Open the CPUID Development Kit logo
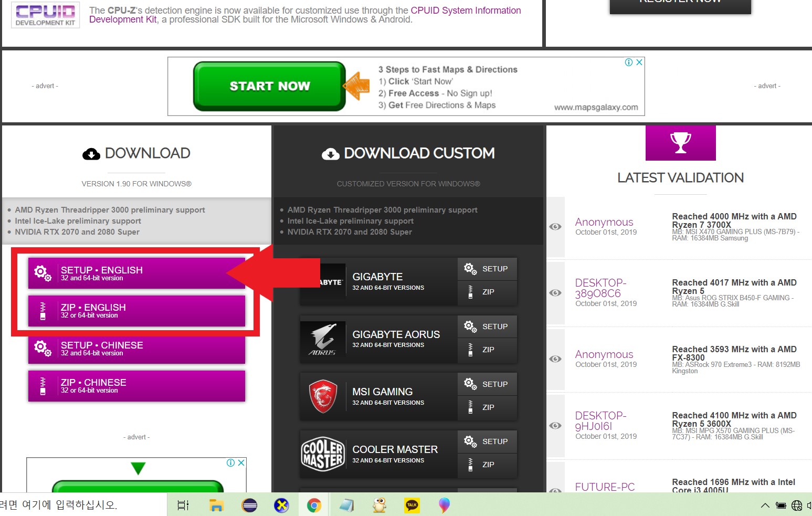812x516 pixels. [x=46, y=15]
